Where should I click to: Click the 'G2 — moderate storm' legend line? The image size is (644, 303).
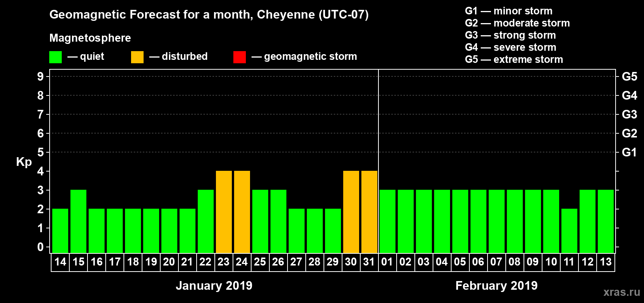click(x=517, y=23)
